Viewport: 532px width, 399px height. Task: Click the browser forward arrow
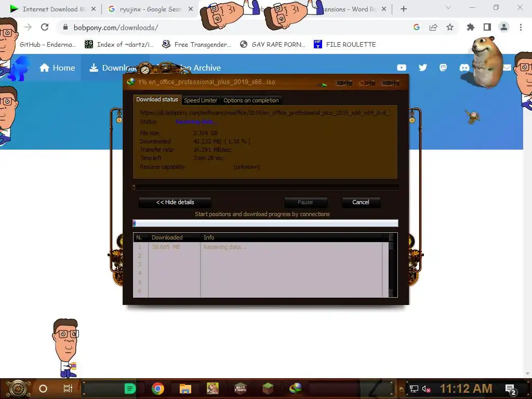(x=28, y=27)
